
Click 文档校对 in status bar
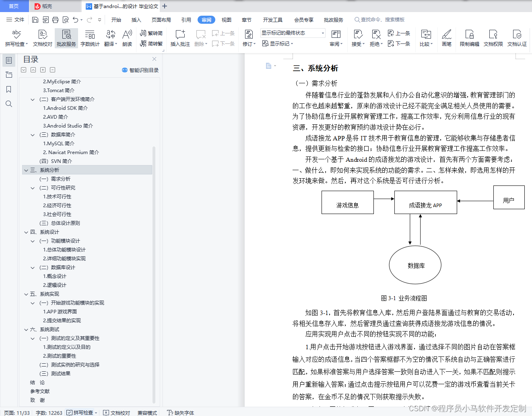(x=117, y=413)
